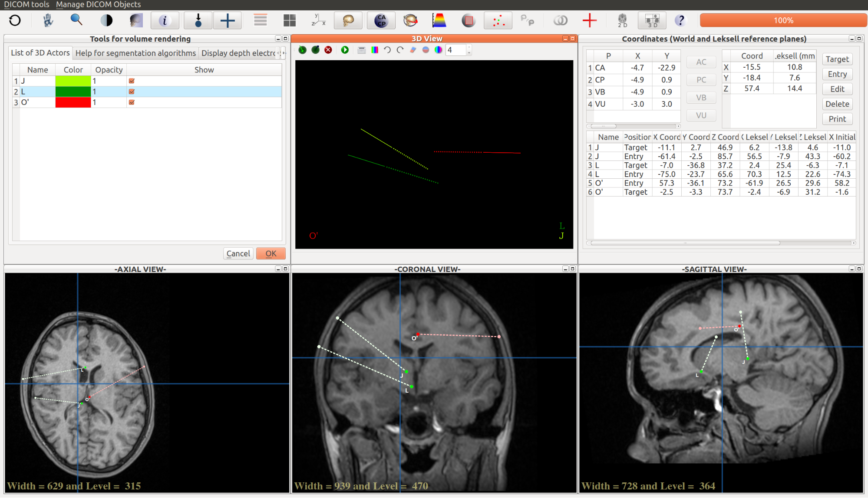
Task: Click the red plus cross icon
Action: click(589, 20)
